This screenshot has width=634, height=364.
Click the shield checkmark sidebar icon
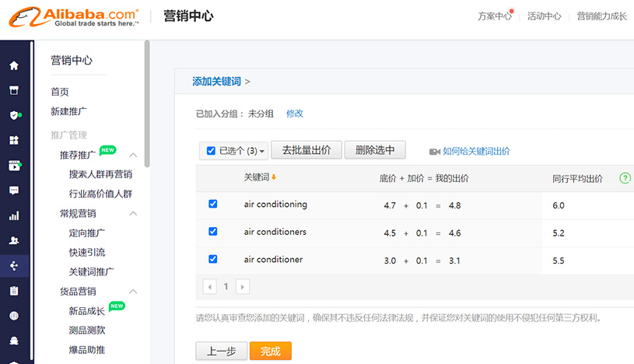[14, 116]
